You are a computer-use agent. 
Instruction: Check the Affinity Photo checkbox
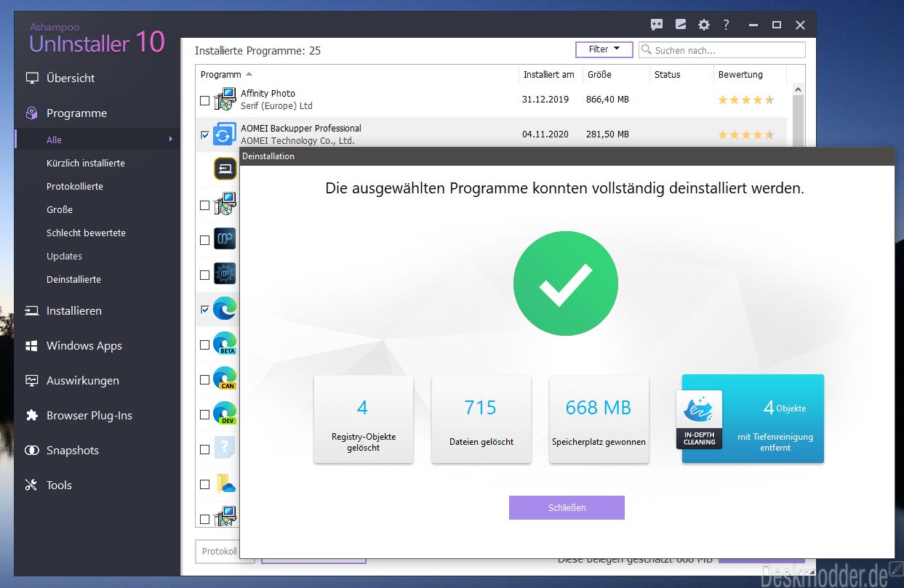204,100
